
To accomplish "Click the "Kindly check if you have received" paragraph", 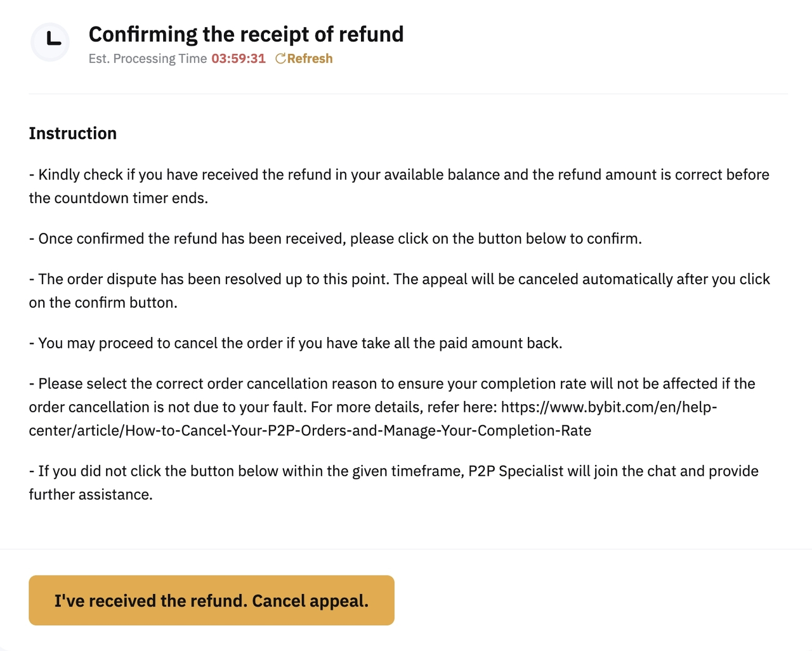I will coord(398,175).
